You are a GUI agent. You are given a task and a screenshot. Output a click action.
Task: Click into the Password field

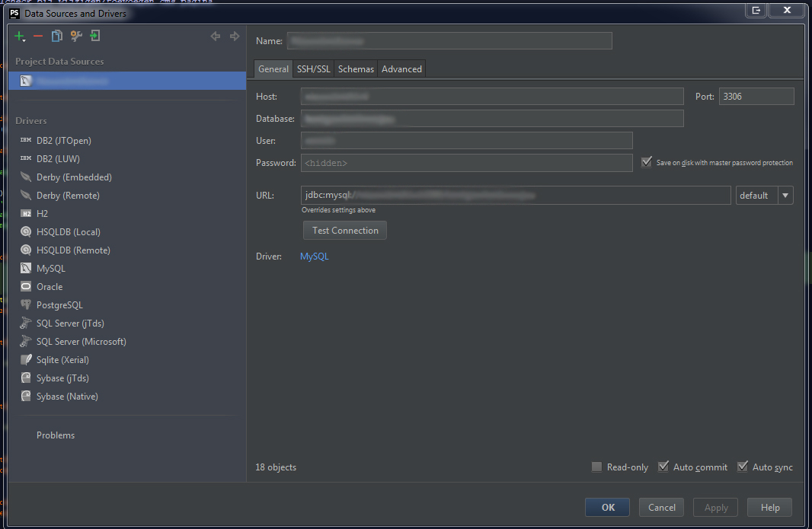point(466,163)
